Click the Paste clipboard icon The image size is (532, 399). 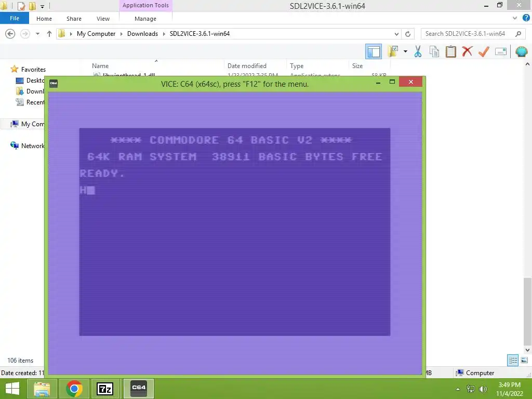click(x=450, y=51)
